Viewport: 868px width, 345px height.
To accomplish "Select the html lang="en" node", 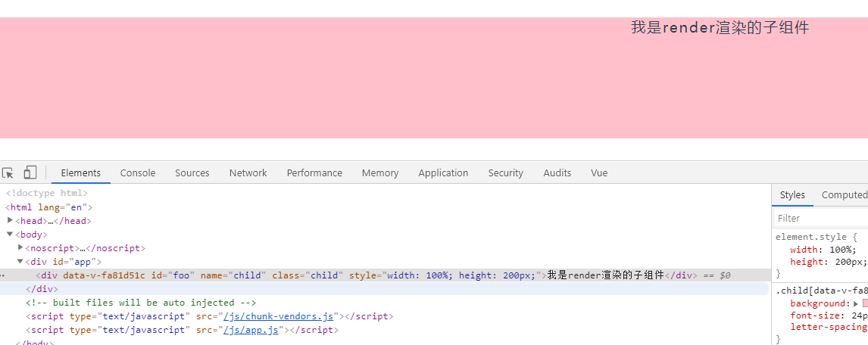I will (48, 207).
